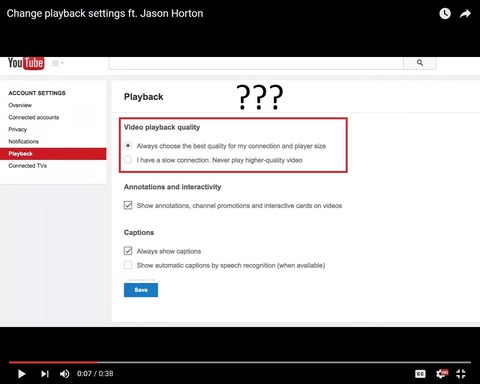480x384 pixels.
Task: Open Overview in account settings
Action: pyautogui.click(x=20, y=105)
